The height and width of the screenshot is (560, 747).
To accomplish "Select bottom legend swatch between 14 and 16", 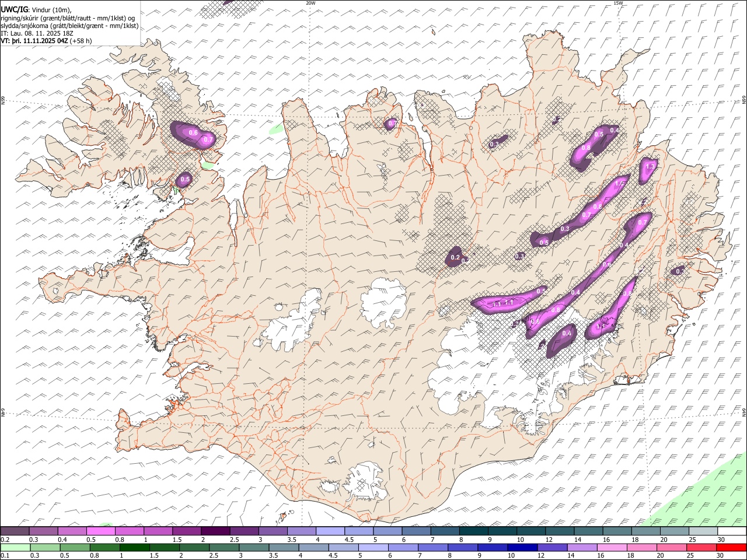I will 581,547.
